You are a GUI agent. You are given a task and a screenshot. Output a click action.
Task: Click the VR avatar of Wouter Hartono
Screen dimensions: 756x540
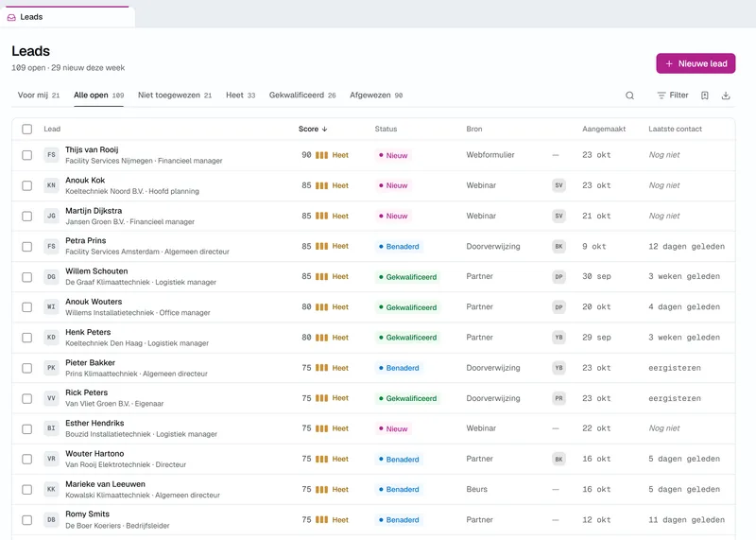[52, 459]
